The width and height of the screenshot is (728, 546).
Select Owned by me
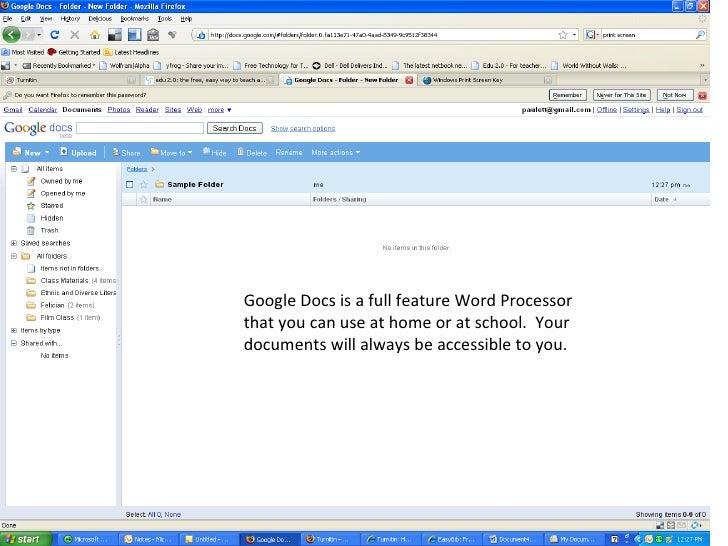coord(61,181)
